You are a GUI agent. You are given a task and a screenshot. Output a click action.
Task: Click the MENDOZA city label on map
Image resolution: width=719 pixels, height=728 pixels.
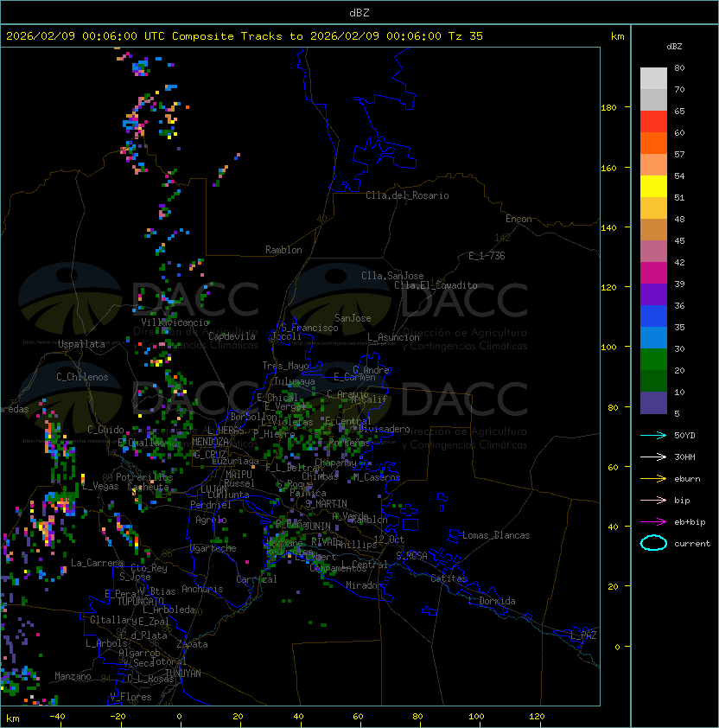point(211,442)
